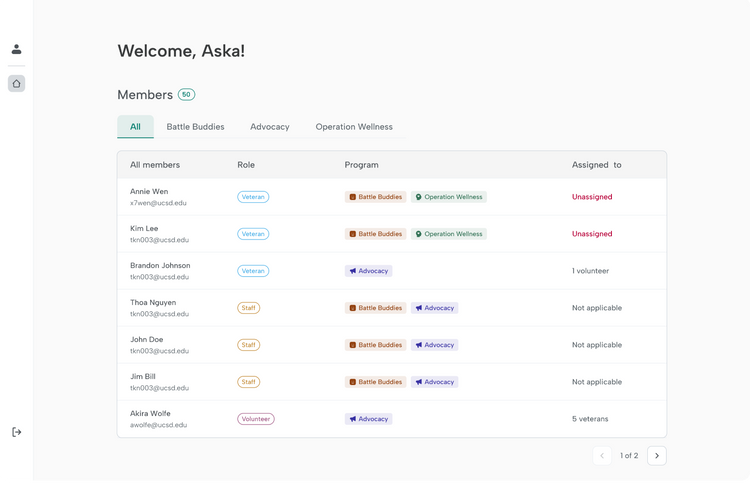Click Unassigned status for Kim Lee
Viewport: 750px width, 483px height.
click(592, 234)
